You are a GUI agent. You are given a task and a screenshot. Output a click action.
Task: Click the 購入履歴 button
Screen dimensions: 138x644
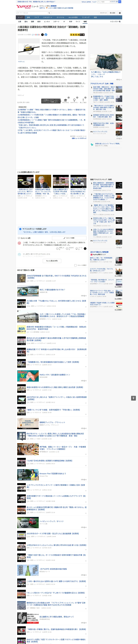tap(112, 13)
